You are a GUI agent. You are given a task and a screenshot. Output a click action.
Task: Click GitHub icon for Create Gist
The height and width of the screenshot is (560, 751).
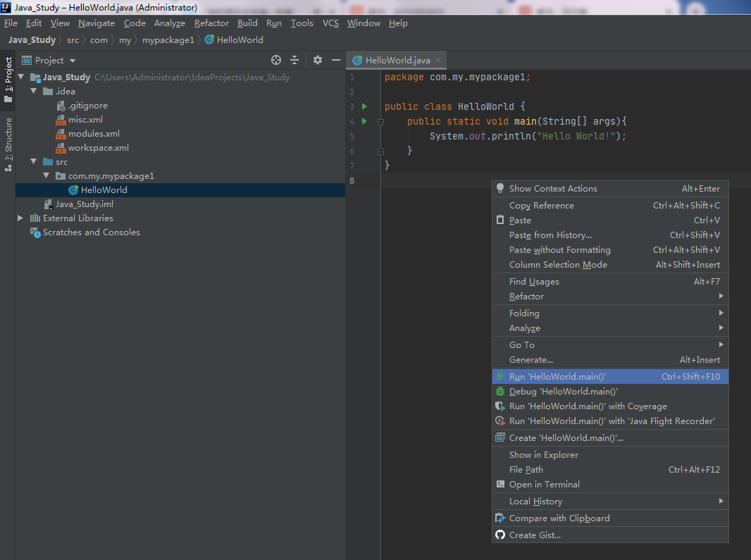pyautogui.click(x=500, y=535)
